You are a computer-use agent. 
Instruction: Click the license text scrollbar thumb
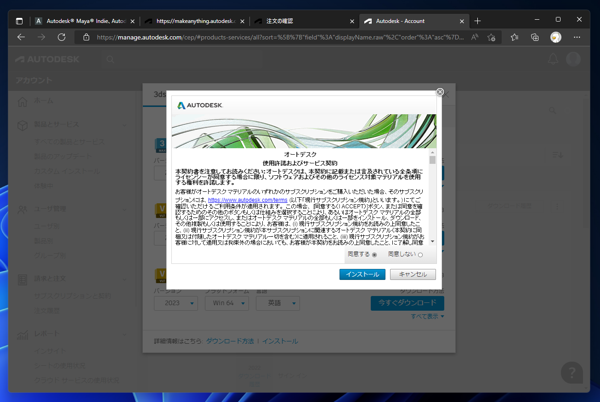coord(432,160)
